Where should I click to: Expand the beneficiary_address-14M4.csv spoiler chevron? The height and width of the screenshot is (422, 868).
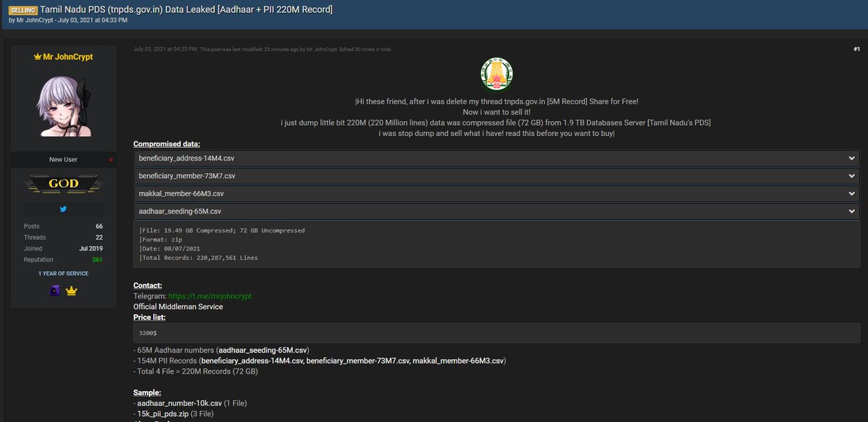coord(851,158)
